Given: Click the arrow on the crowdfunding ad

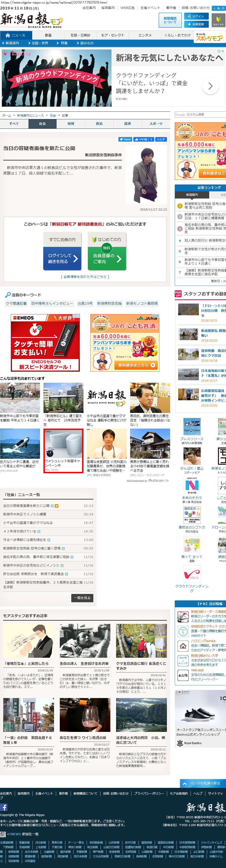Looking at the screenshot, I should [x=210, y=86].
